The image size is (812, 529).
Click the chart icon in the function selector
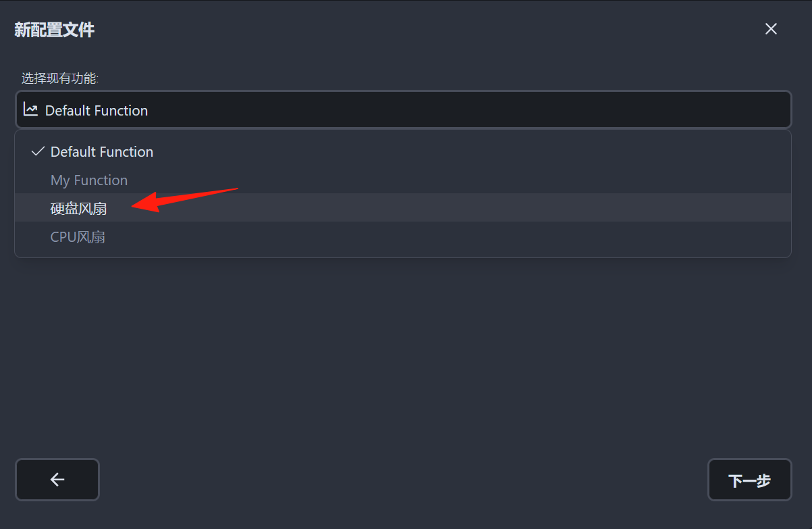coord(30,109)
